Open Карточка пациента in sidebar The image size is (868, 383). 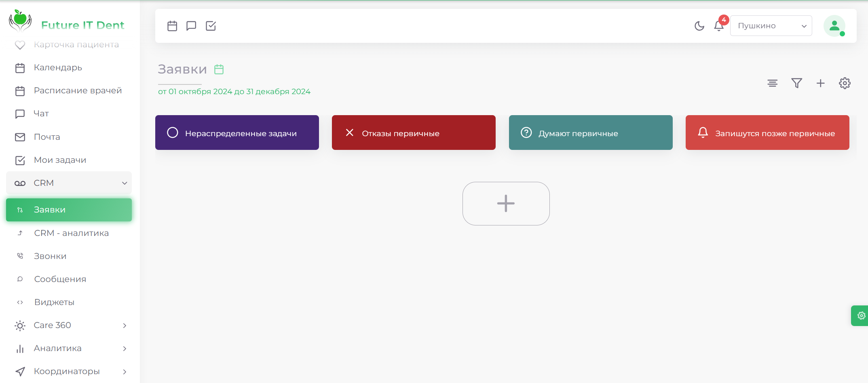coord(69,44)
